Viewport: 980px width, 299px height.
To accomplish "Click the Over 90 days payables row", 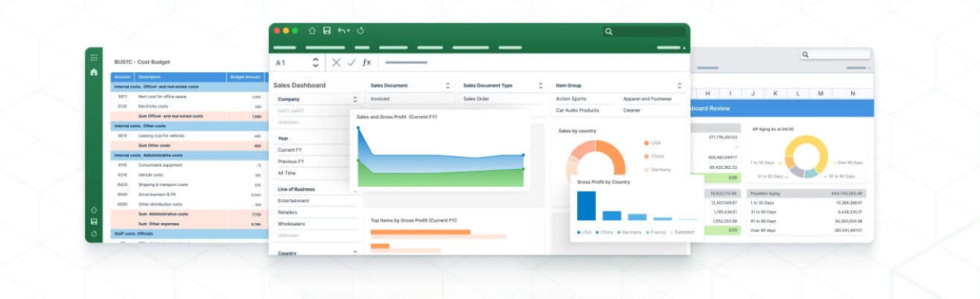I will 807,231.
